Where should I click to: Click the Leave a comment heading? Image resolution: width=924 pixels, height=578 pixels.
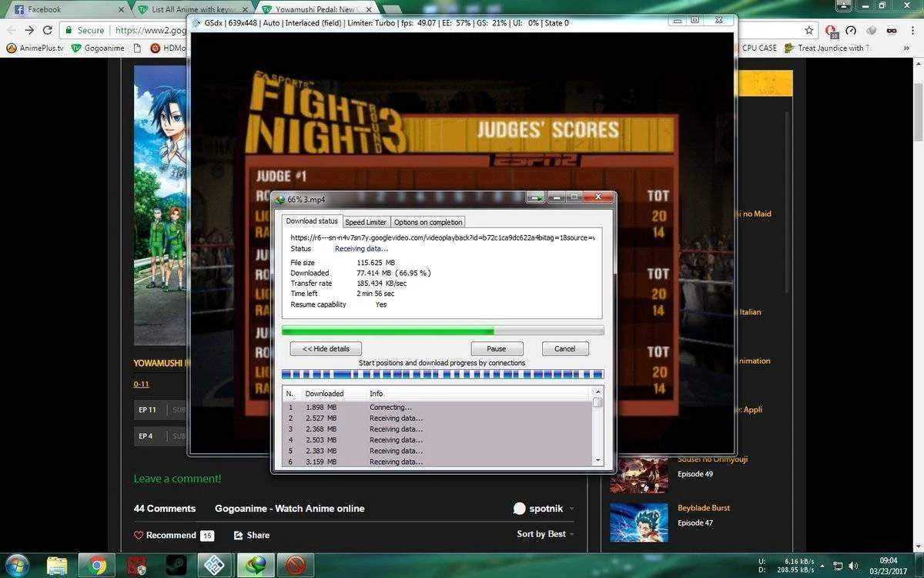click(x=177, y=479)
